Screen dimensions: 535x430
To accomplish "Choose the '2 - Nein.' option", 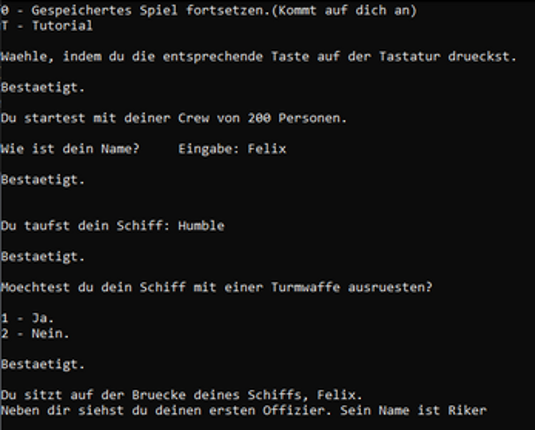I will pos(35,333).
